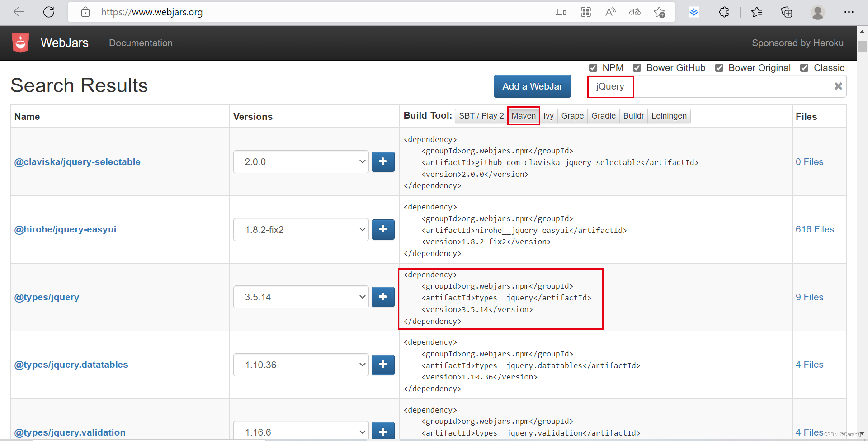Image resolution: width=868 pixels, height=441 pixels.
Task: Open @types/jquery.datatables package link
Action: coord(71,365)
